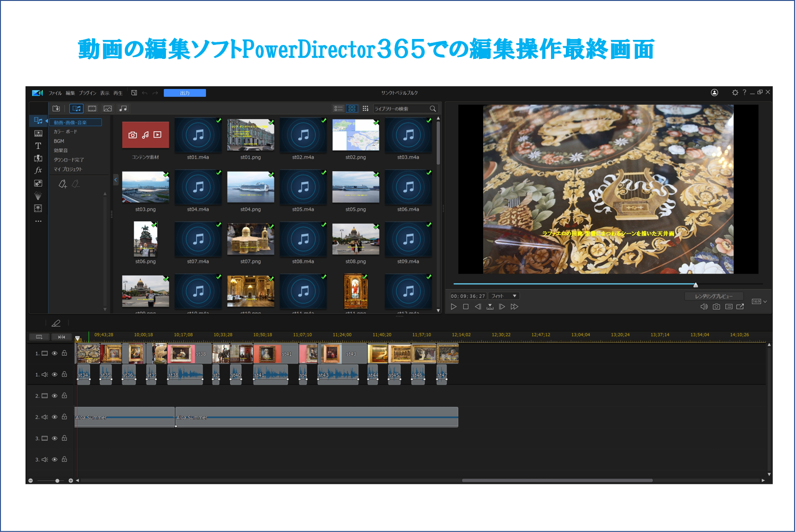795x532 pixels.
Task: Click the timeline zoom slider knob
Action: coord(57,481)
